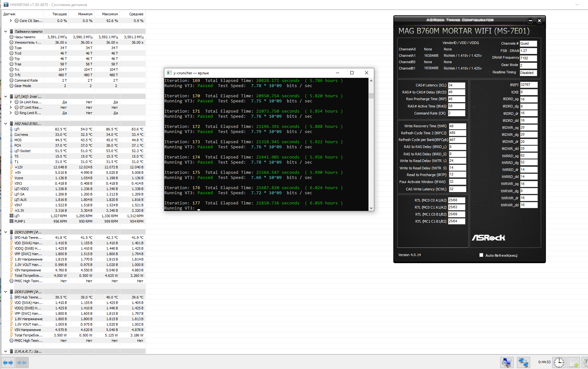Click the RTL (MC0 C0 A1/A2) value field
The width and height of the screenshot is (588, 369).
457,200
